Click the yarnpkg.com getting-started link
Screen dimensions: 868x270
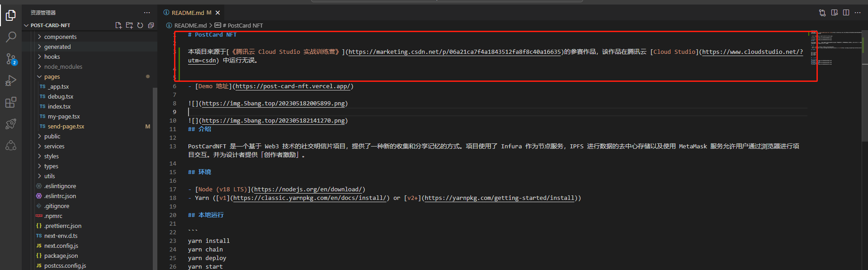tap(500, 198)
